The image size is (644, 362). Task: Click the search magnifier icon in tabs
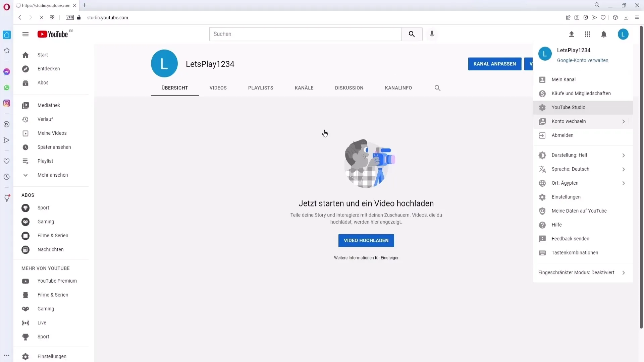coord(437,88)
